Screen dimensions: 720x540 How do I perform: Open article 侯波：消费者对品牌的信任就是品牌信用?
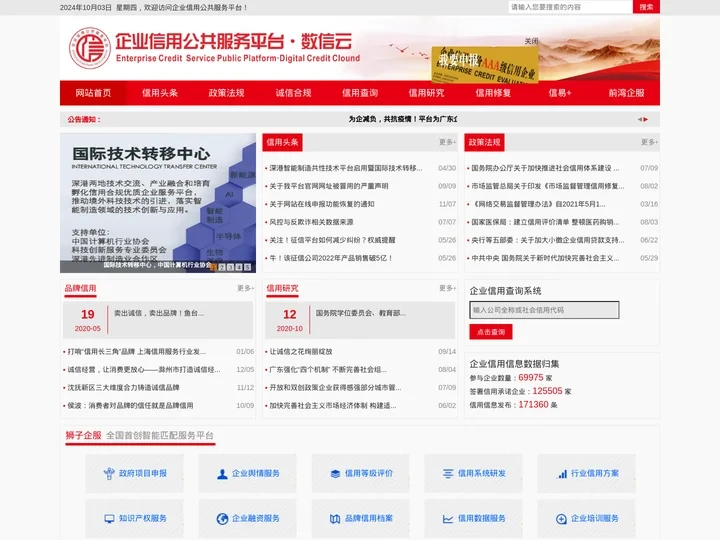pyautogui.click(x=130, y=405)
